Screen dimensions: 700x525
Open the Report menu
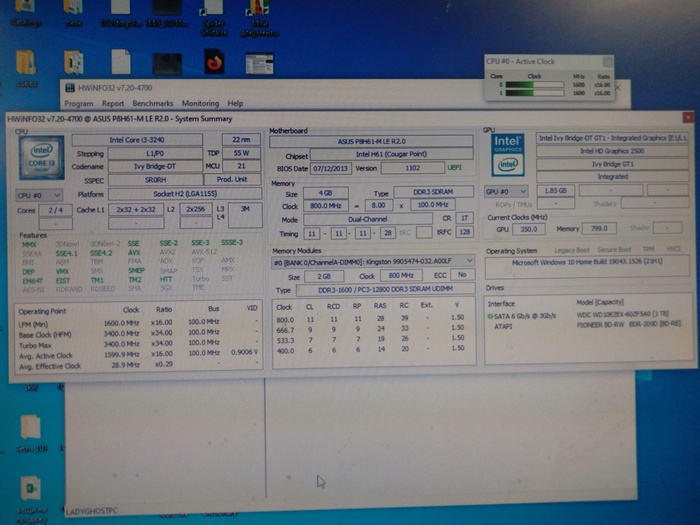coord(112,104)
